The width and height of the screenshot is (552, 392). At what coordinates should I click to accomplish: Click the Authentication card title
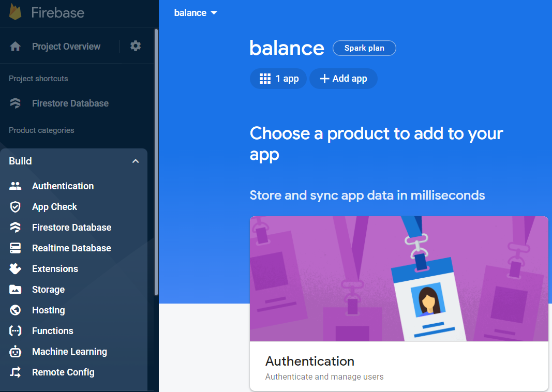[x=310, y=361]
